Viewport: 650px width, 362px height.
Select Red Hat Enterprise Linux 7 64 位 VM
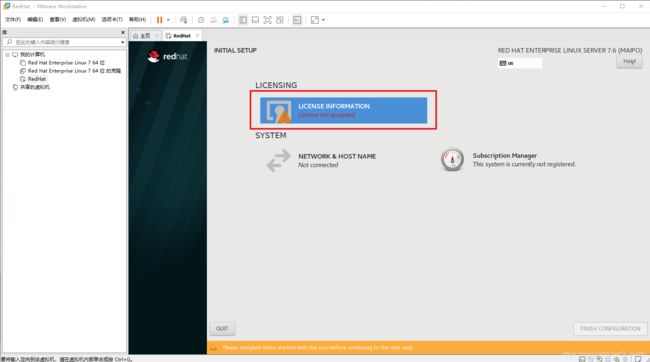tap(66, 63)
